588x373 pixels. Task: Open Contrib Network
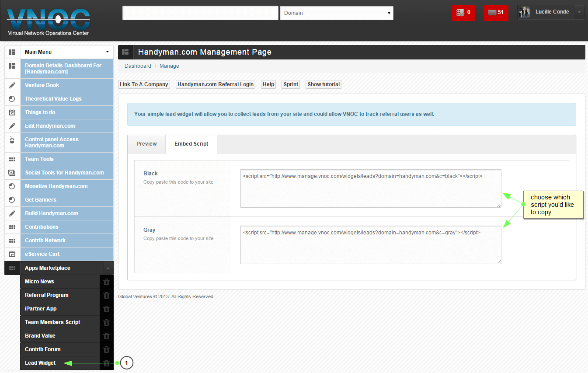click(67, 241)
